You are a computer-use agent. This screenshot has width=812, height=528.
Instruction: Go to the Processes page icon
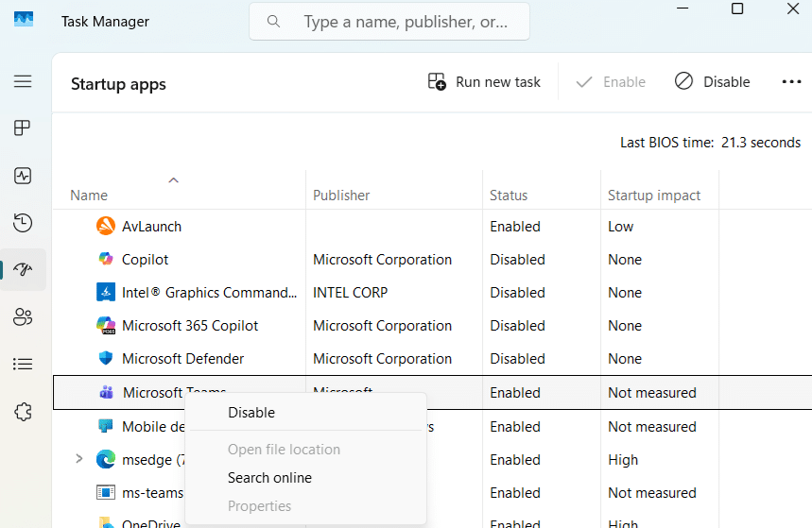click(23, 128)
